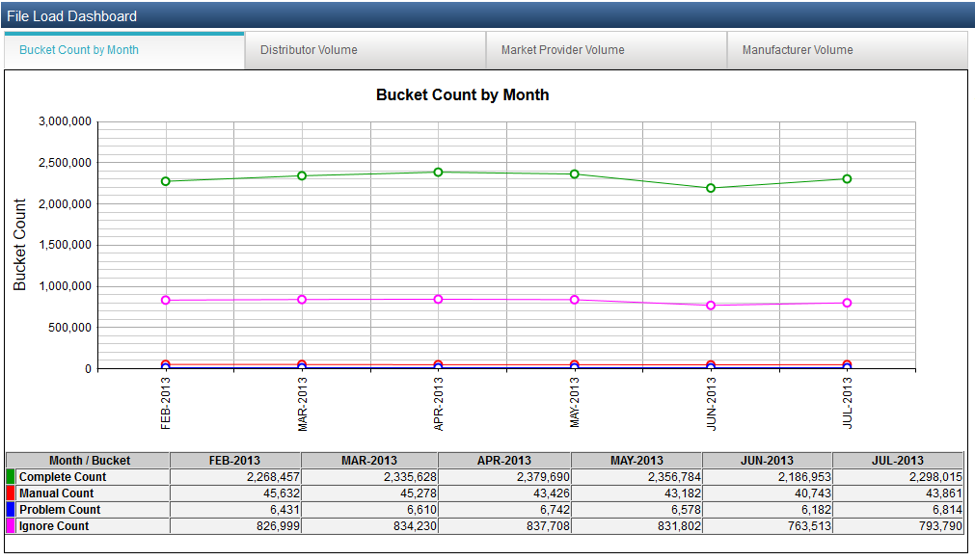The width and height of the screenshot is (975, 560).
Task: Click the JUL-2013 table column header
Action: [898, 461]
